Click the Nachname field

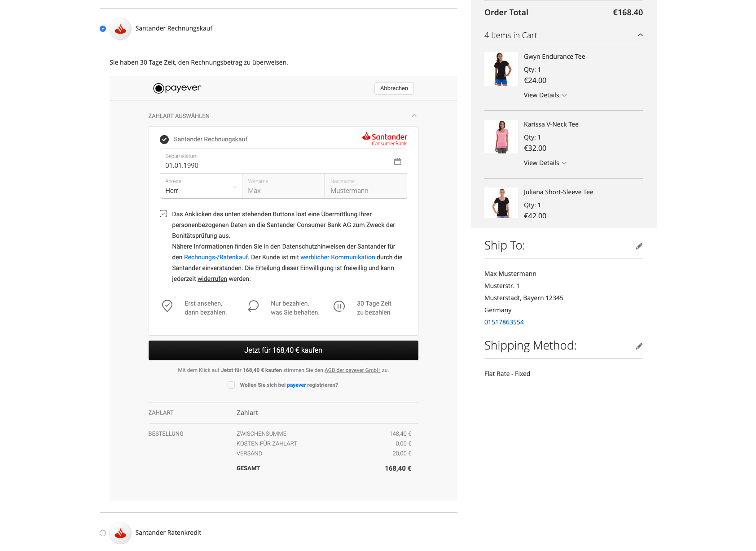365,186
